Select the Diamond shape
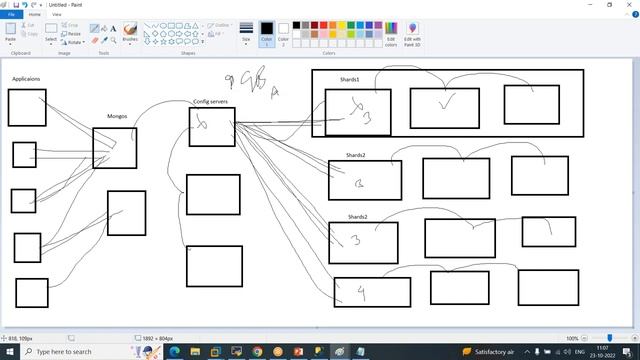640x360 pixels. click(x=155, y=33)
